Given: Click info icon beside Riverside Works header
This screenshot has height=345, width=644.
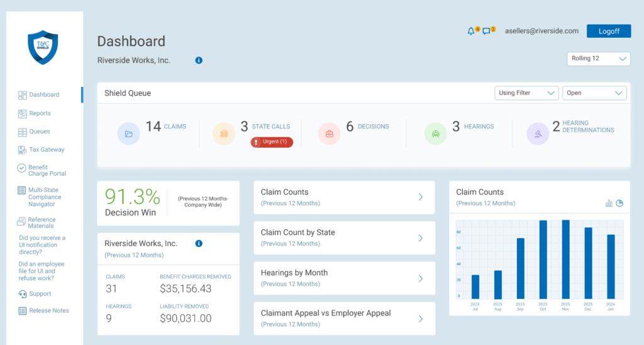Looking at the screenshot, I should click(x=199, y=60).
